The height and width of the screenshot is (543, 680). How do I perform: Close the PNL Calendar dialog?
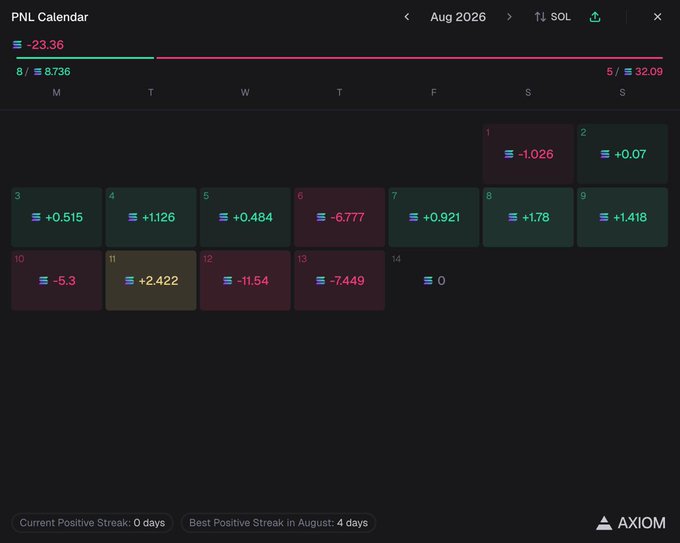(657, 17)
